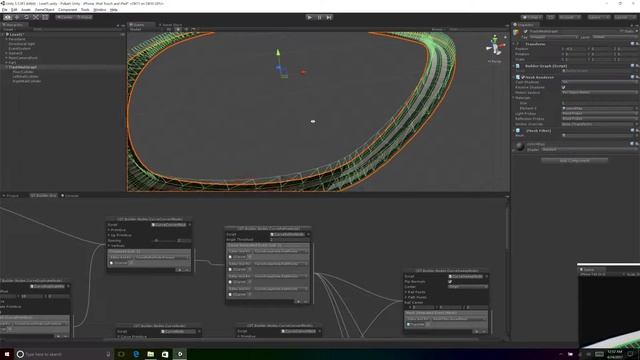Click the Cortana search box
Screen dimensions: 640x360
coord(64,354)
